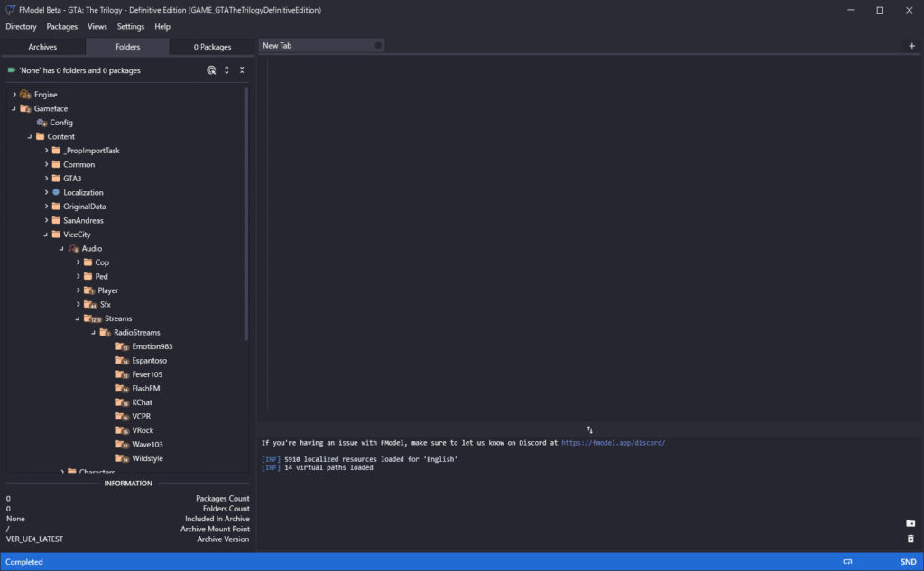The height and width of the screenshot is (571, 924).
Task: Click the FlashFM folder icon
Action: click(122, 388)
